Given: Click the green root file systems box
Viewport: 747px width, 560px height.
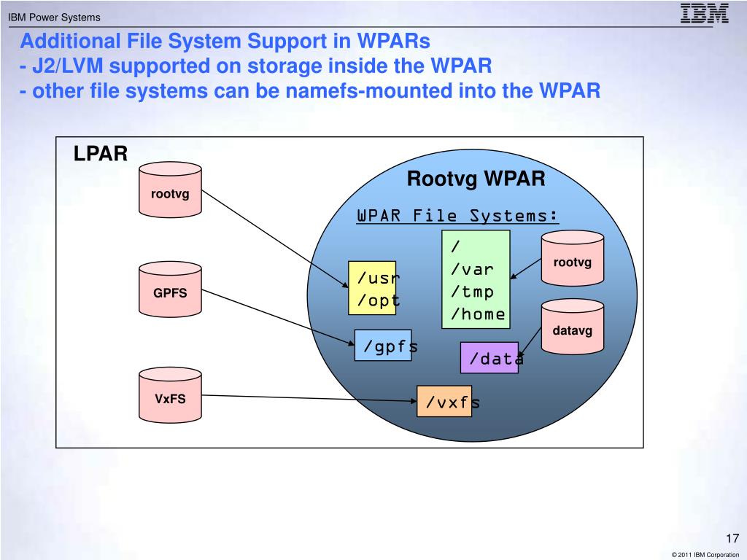Looking at the screenshot, I should pyautogui.click(x=476, y=279).
